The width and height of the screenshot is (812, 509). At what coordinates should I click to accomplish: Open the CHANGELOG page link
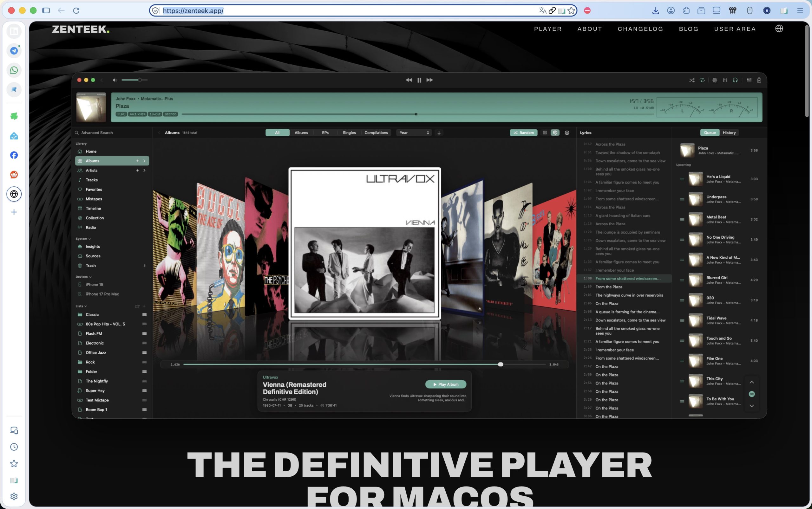(x=640, y=29)
